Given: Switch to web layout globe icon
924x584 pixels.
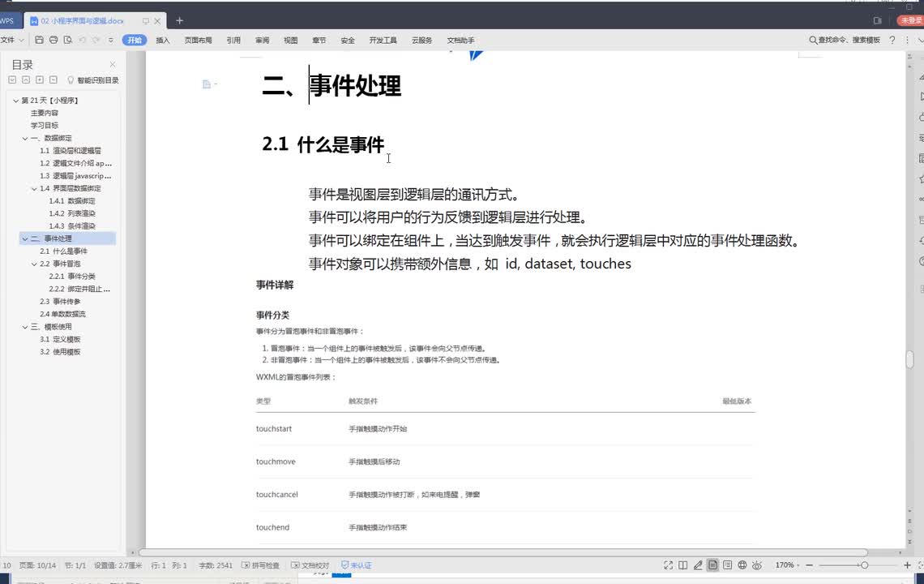Looking at the screenshot, I should [x=742, y=565].
